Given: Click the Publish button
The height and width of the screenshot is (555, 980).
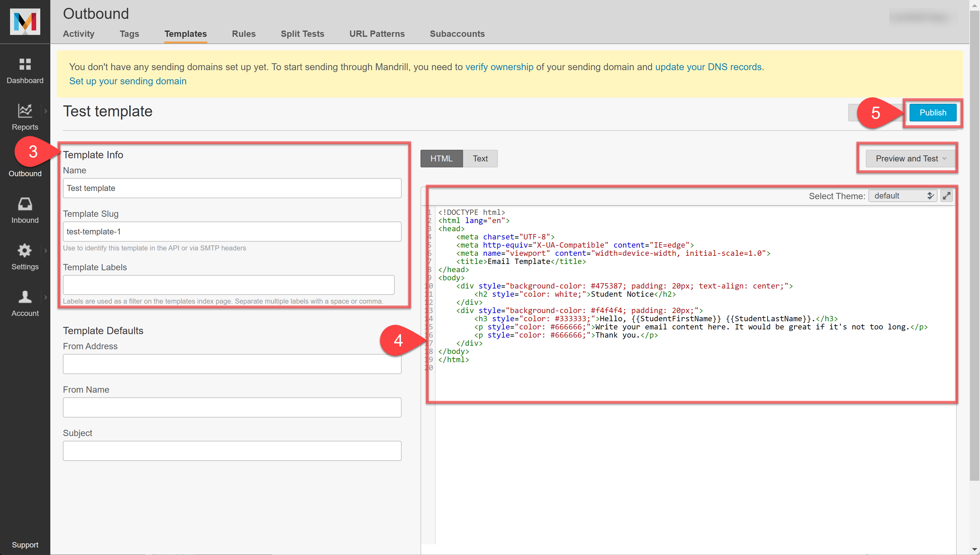Looking at the screenshot, I should tap(933, 113).
